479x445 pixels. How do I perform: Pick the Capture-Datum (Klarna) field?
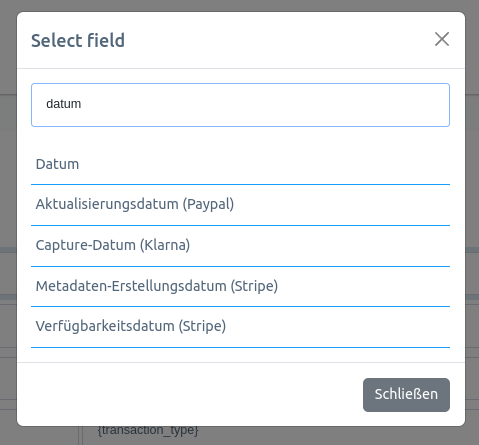(240, 246)
